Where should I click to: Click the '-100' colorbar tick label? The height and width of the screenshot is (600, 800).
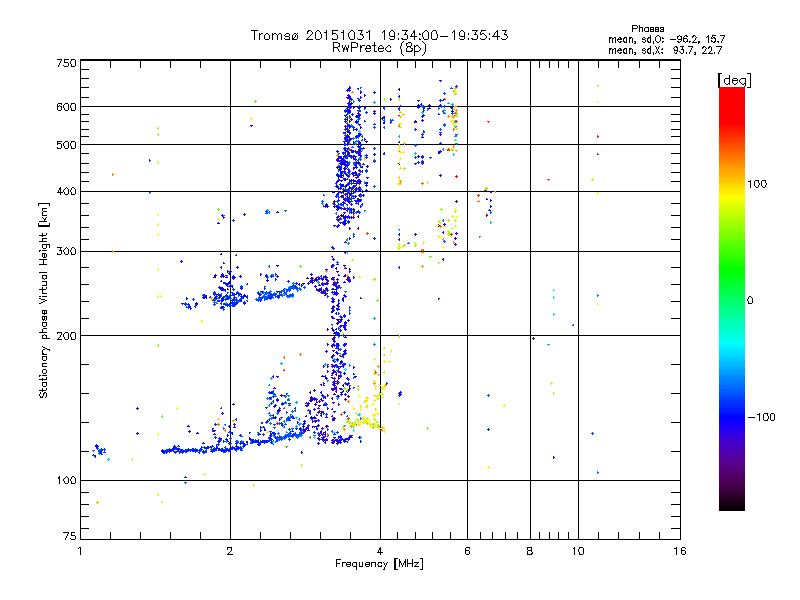tap(761, 417)
